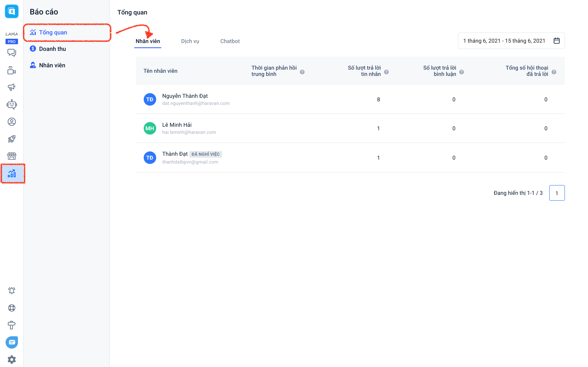Open the livestream camera icon

(11, 70)
